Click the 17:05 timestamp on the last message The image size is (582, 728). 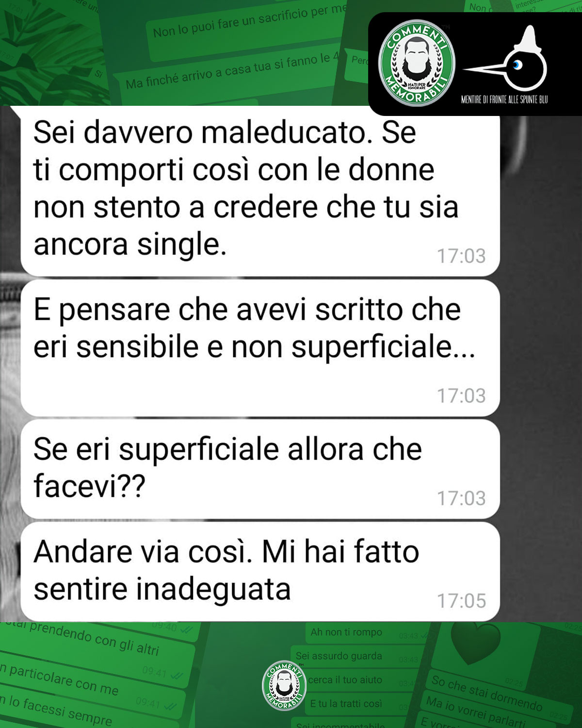pos(461,601)
